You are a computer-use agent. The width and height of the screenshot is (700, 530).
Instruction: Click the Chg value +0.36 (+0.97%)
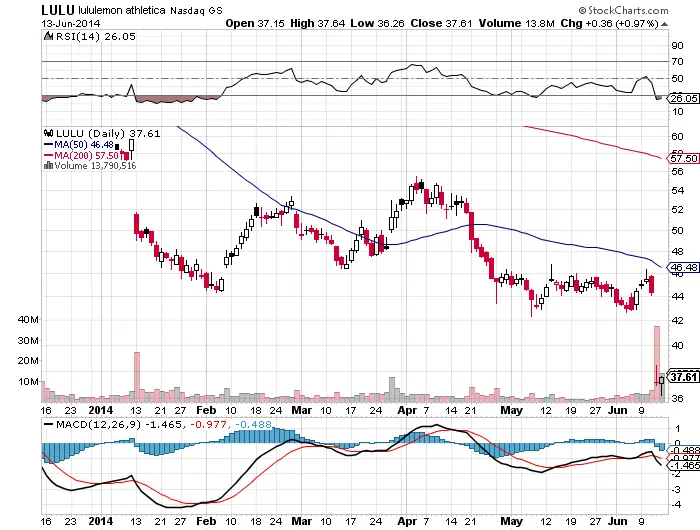(622, 24)
